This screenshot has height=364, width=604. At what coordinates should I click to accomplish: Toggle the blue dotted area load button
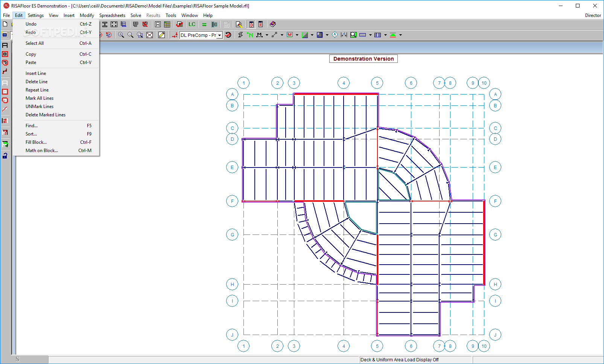[320, 35]
